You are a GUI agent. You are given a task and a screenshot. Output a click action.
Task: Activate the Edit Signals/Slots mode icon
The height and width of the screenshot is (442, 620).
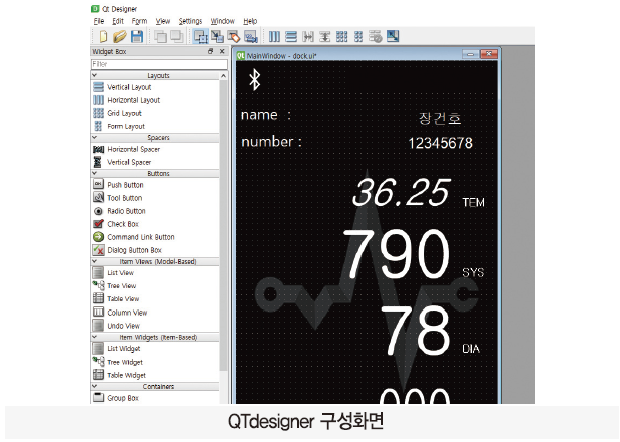[x=217, y=36]
